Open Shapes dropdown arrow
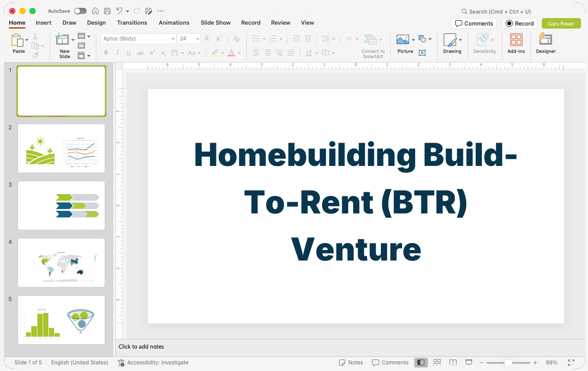 pyautogui.click(x=430, y=39)
